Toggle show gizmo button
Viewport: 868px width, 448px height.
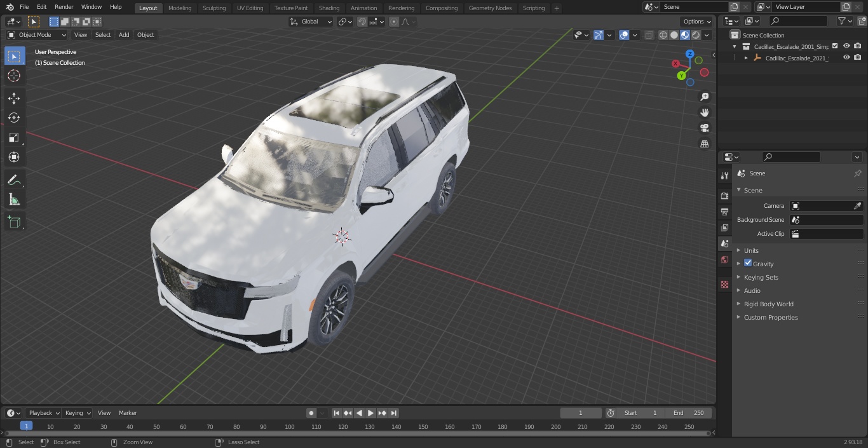599,35
